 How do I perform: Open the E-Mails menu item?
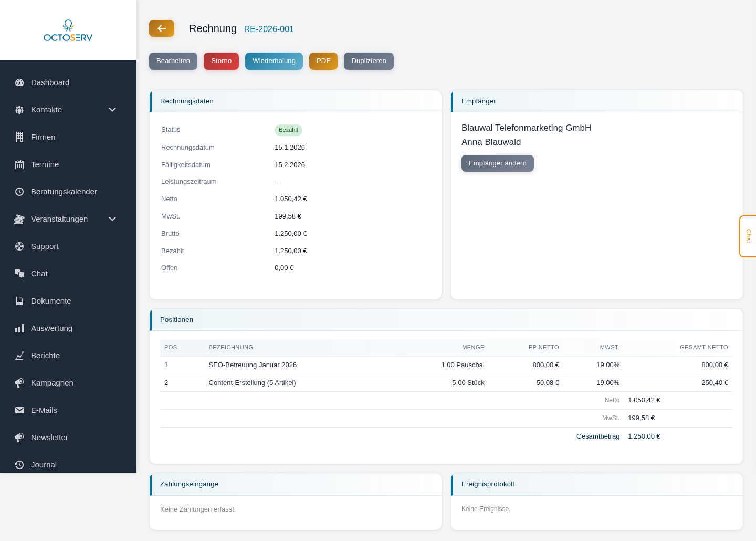pos(68,410)
